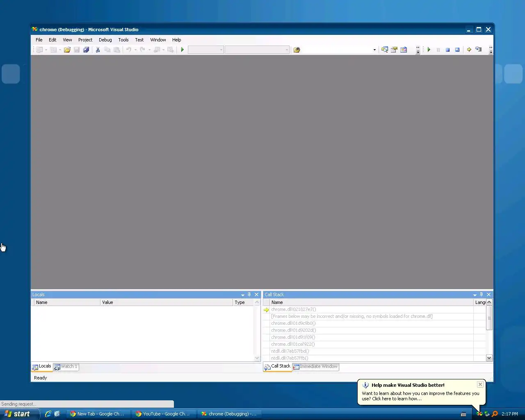
Task: Open the Test menu
Action: (139, 40)
